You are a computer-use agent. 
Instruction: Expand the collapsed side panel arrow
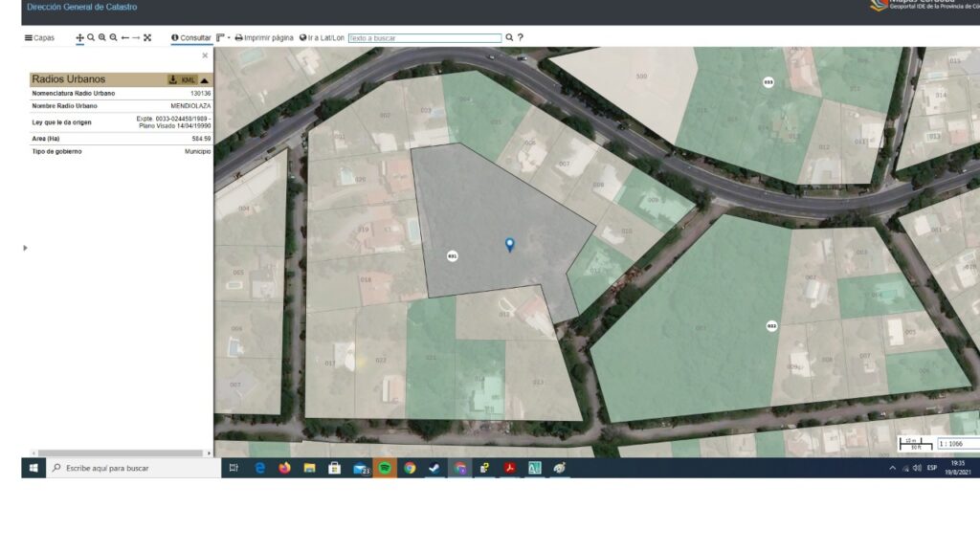pos(25,248)
